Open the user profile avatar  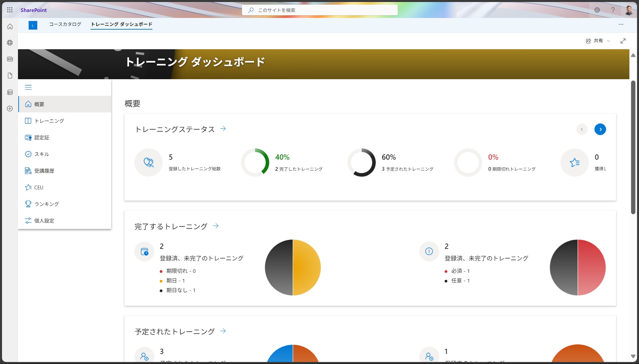point(629,10)
